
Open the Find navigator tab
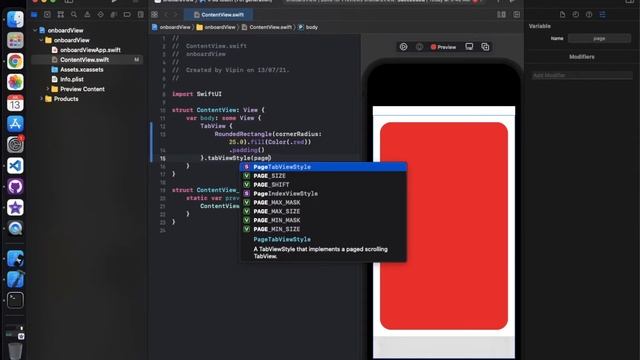coord(74,15)
